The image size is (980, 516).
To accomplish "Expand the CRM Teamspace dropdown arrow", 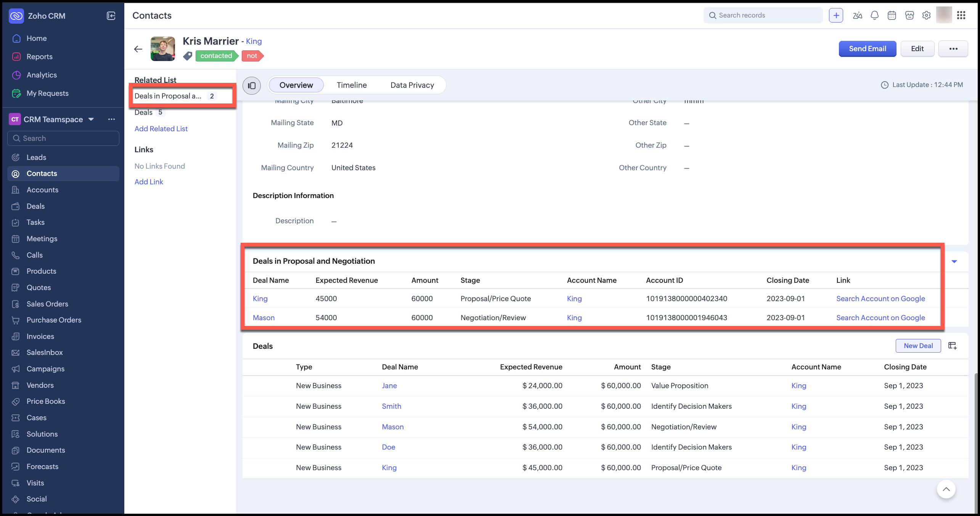I will pyautogui.click(x=91, y=119).
